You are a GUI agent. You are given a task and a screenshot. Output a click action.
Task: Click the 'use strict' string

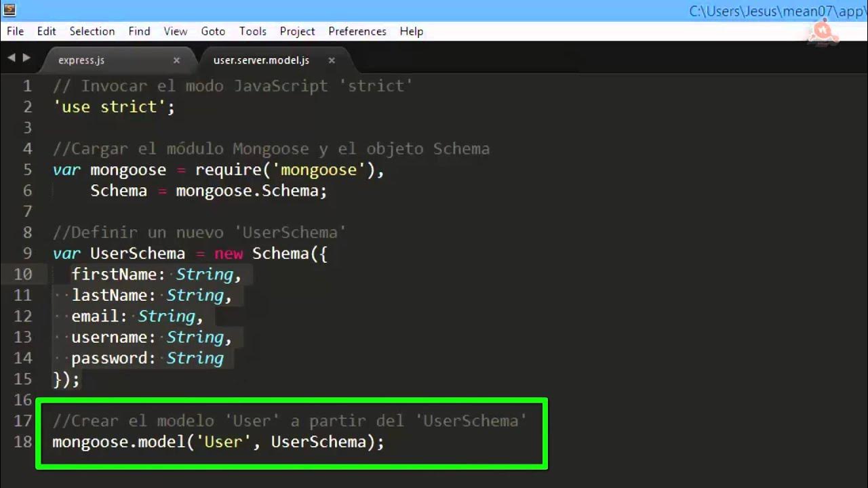[x=109, y=107]
